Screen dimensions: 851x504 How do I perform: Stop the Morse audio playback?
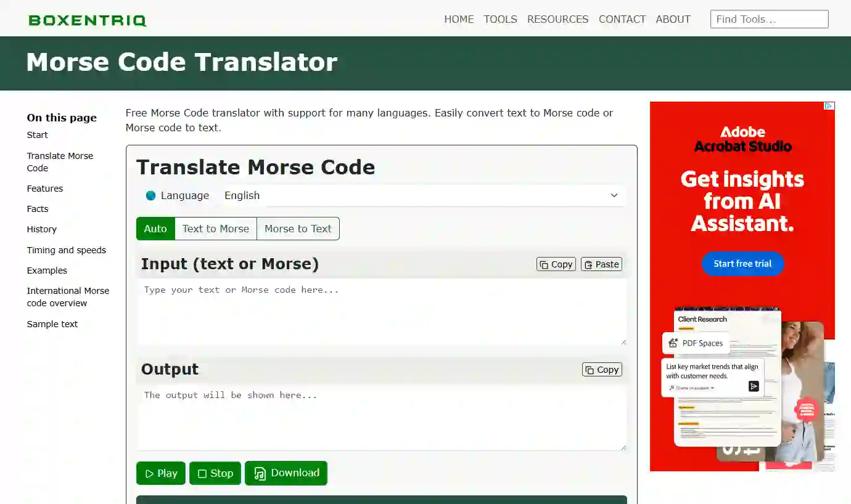coord(215,473)
